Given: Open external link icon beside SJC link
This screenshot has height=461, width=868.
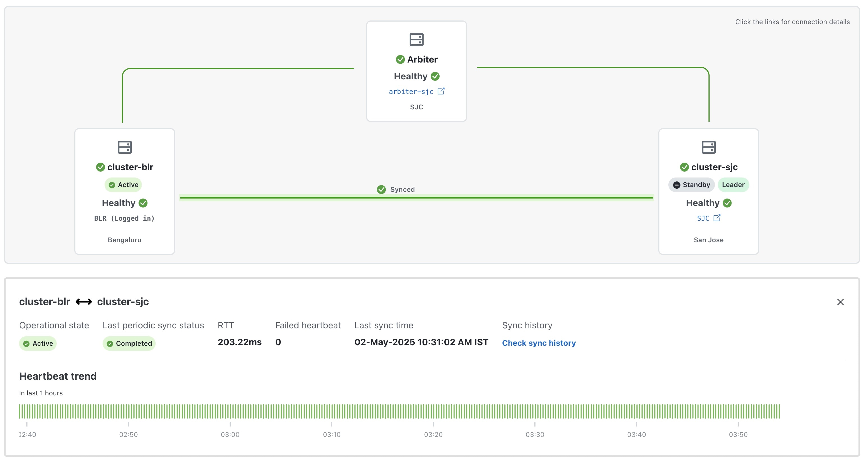Looking at the screenshot, I should pyautogui.click(x=717, y=218).
